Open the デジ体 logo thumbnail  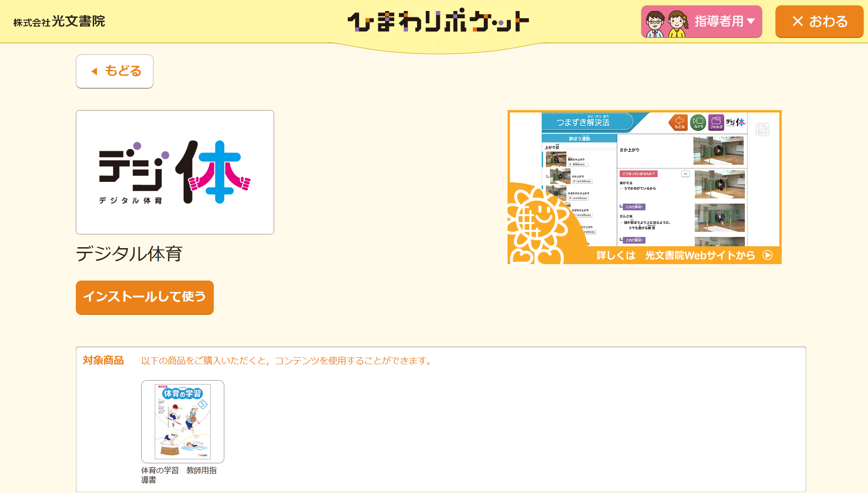175,172
